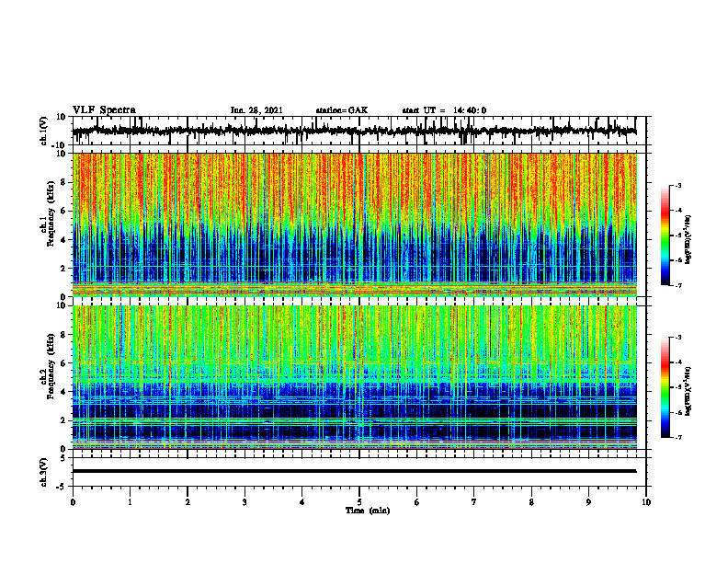
Task: Click the ch.1 spectrogram panel
Action: tap(355, 224)
